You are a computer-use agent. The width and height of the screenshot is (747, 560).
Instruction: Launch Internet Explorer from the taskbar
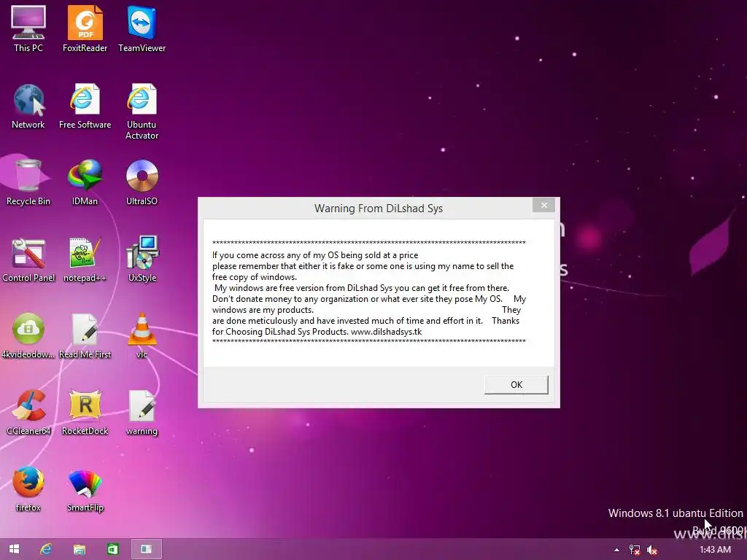tap(46, 549)
